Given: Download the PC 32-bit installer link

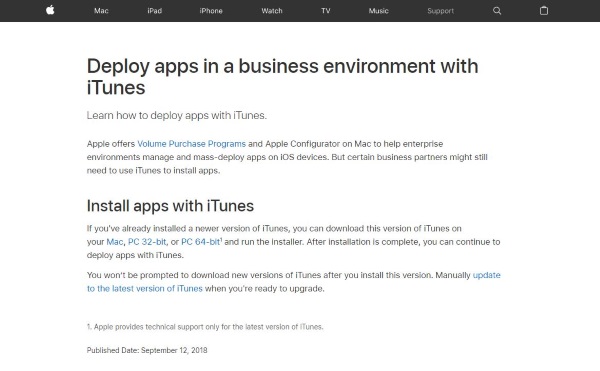Looking at the screenshot, I should click(147, 242).
